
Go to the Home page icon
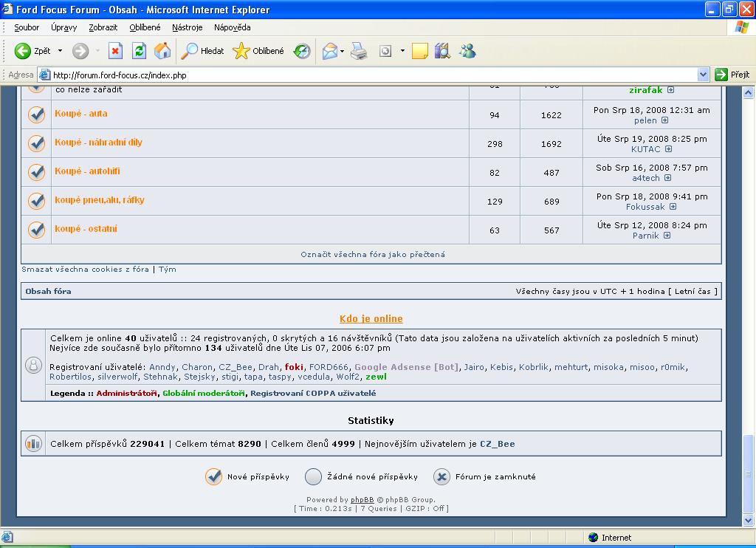[x=162, y=51]
